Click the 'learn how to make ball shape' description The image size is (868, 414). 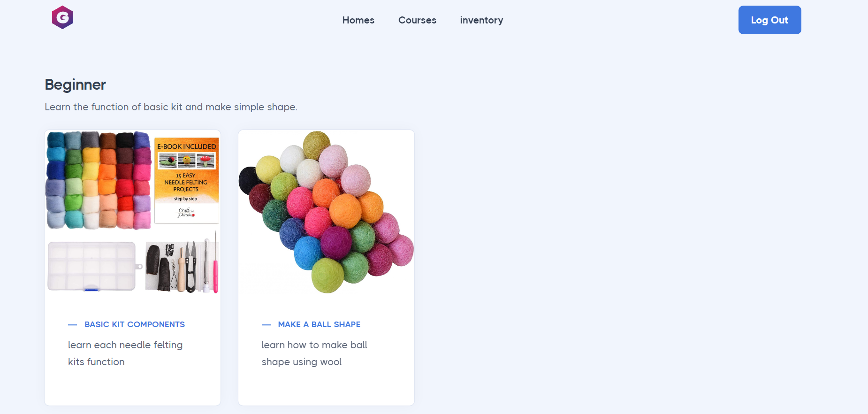[314, 353]
